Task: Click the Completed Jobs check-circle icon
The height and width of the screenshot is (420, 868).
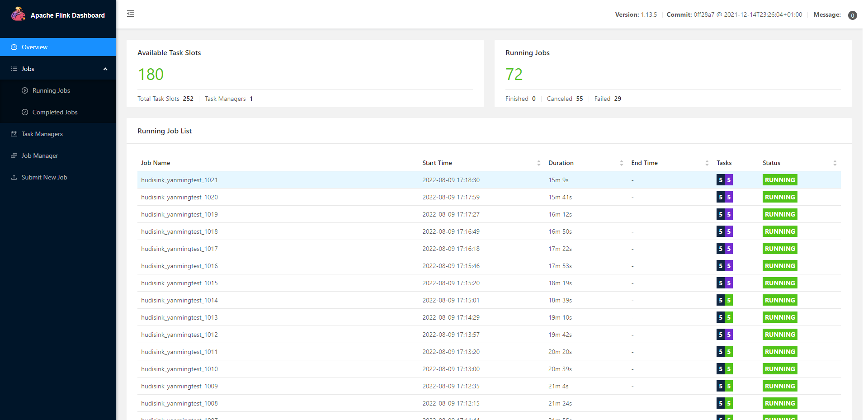Action: point(25,112)
